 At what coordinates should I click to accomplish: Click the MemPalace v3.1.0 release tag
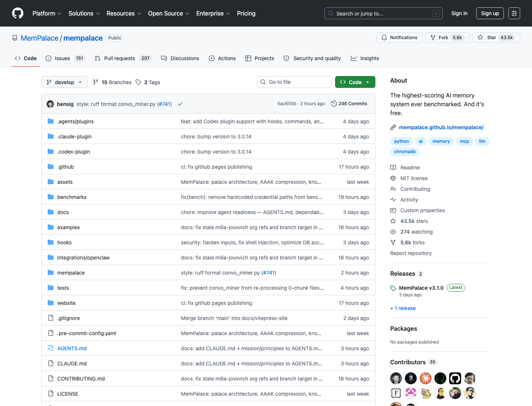[x=421, y=288]
